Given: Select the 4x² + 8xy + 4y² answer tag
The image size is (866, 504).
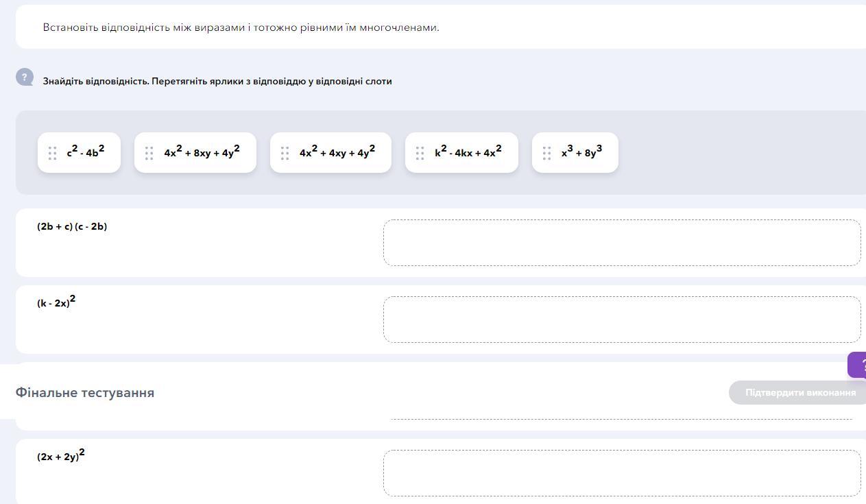Looking at the screenshot, I should click(x=195, y=152).
